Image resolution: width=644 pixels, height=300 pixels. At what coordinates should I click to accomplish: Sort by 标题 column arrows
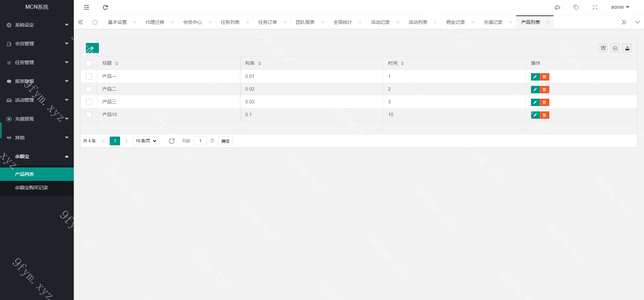coord(117,63)
